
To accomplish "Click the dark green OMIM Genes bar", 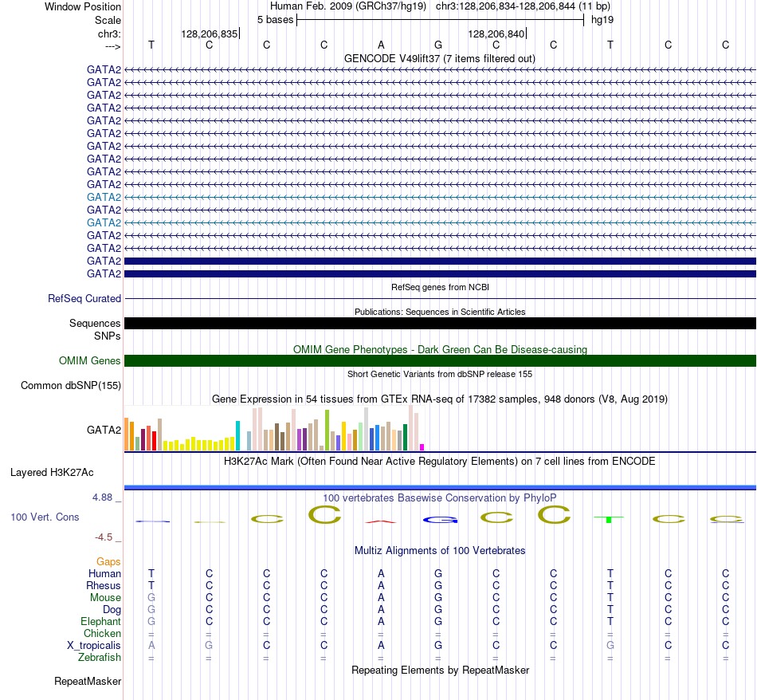I will (440, 361).
